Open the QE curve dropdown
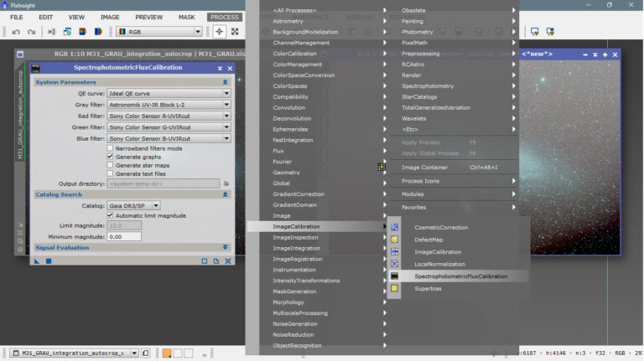Viewport: 644px width, 361px height. (x=169, y=94)
